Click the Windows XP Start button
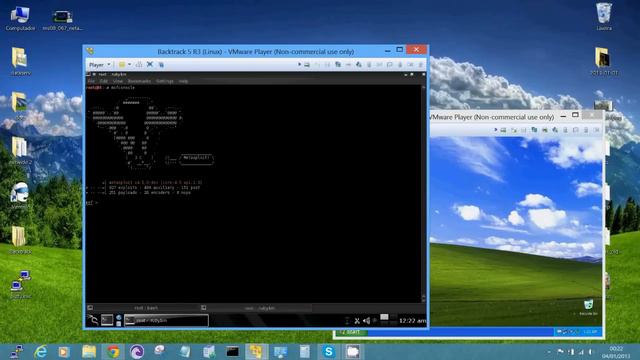The image size is (640, 360). 351,332
